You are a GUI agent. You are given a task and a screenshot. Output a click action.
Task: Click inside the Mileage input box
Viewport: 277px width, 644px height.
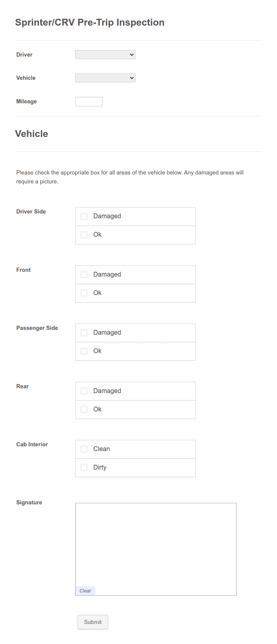[x=88, y=101]
